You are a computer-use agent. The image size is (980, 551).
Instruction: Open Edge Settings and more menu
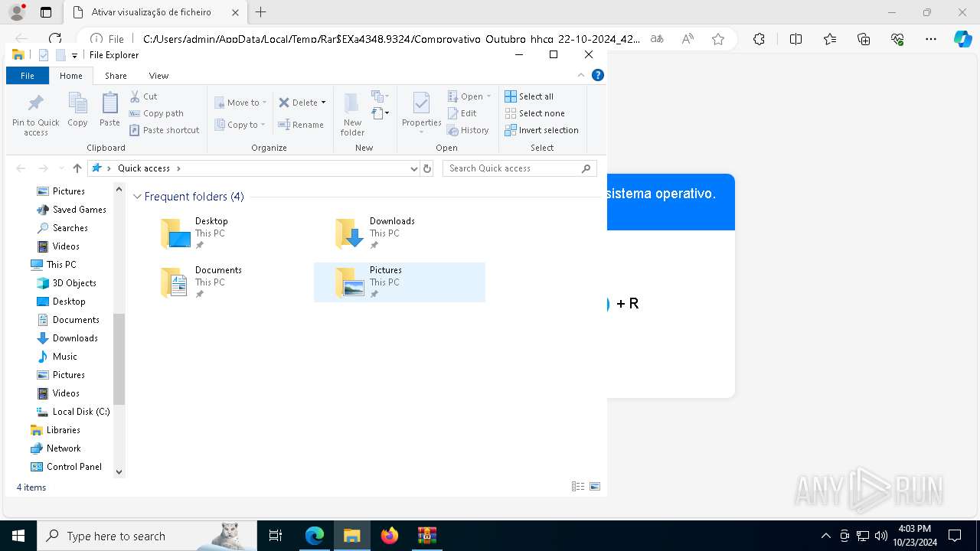[931, 39]
